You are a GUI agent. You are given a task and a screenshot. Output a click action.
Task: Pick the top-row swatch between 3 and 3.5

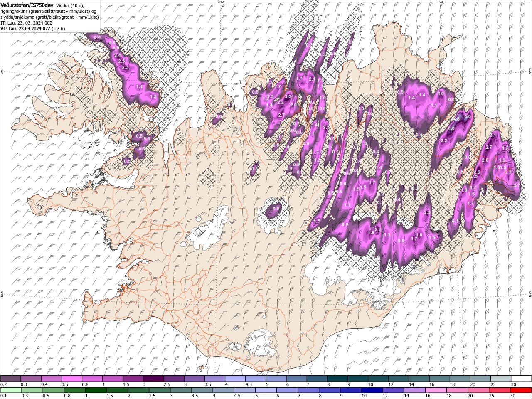(194, 379)
